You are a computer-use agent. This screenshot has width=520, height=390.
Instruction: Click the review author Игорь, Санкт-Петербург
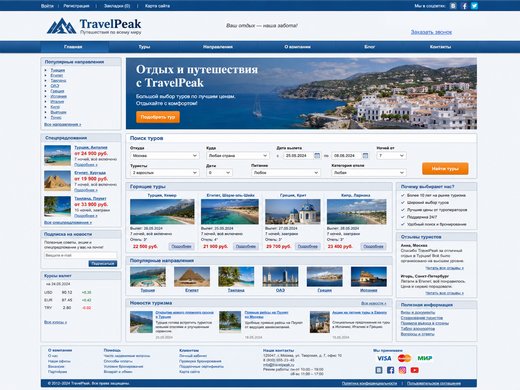[425, 276]
